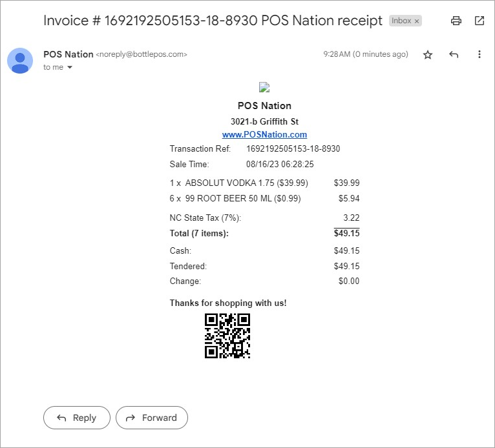Click the 3.22 tax amount
Image resolution: width=495 pixels, height=448 pixels.
[x=352, y=218]
